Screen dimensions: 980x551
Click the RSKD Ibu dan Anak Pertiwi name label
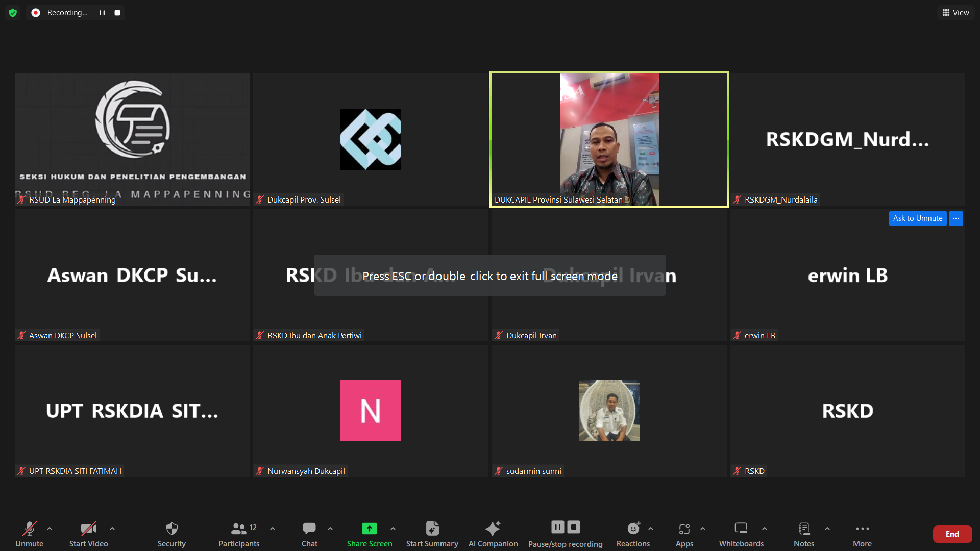point(314,336)
